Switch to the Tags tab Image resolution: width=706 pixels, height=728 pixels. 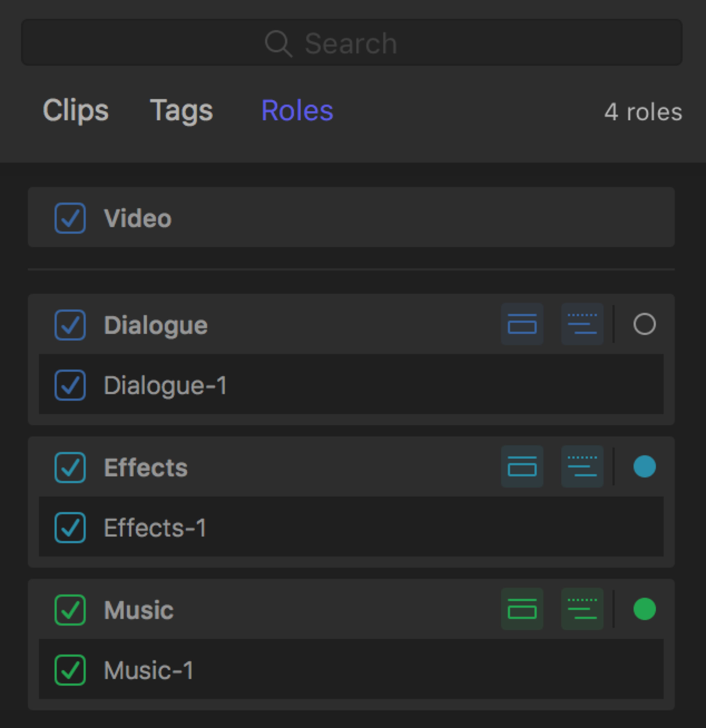181,110
